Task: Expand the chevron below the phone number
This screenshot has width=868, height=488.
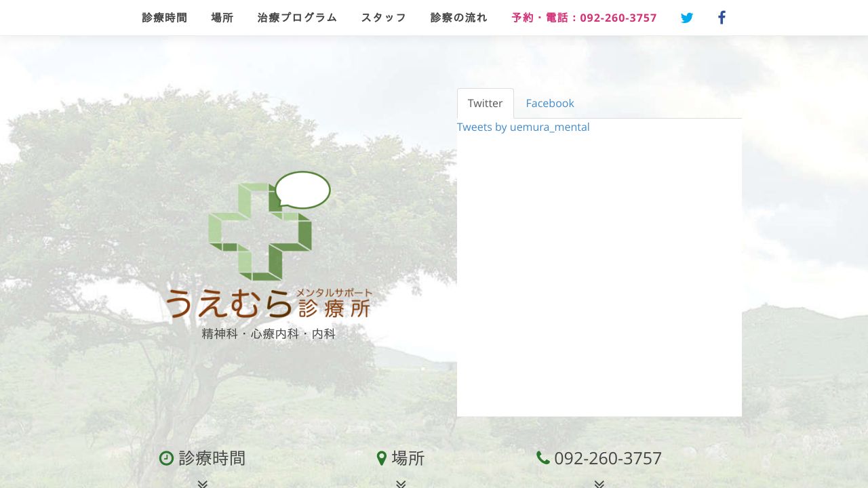Action: click(x=599, y=483)
